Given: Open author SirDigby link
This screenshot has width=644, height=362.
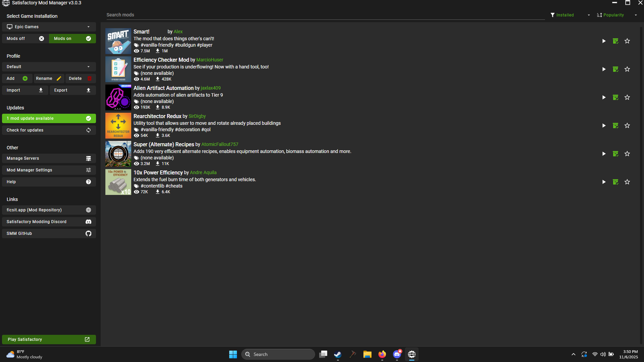Looking at the screenshot, I should pos(197,116).
